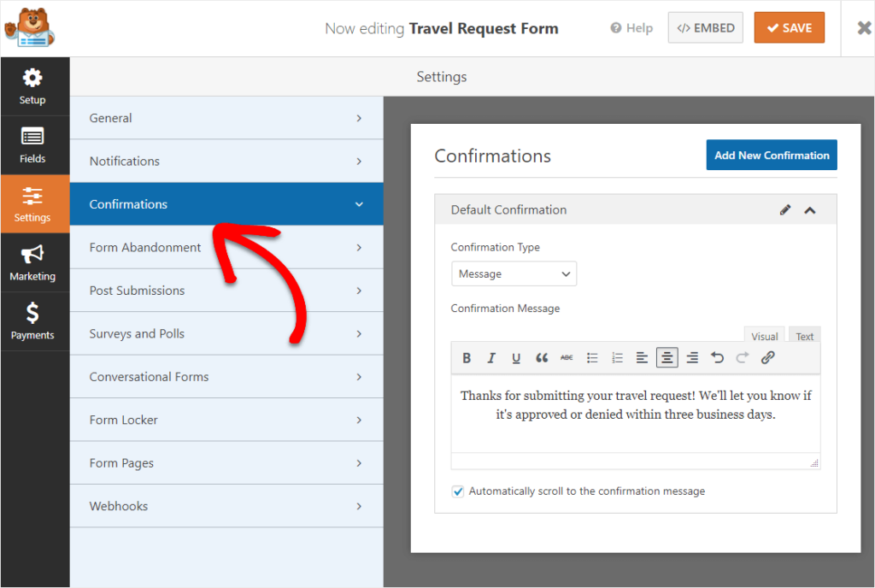The image size is (875, 588).
Task: Toggle italic formatting in the editor
Action: (x=491, y=357)
